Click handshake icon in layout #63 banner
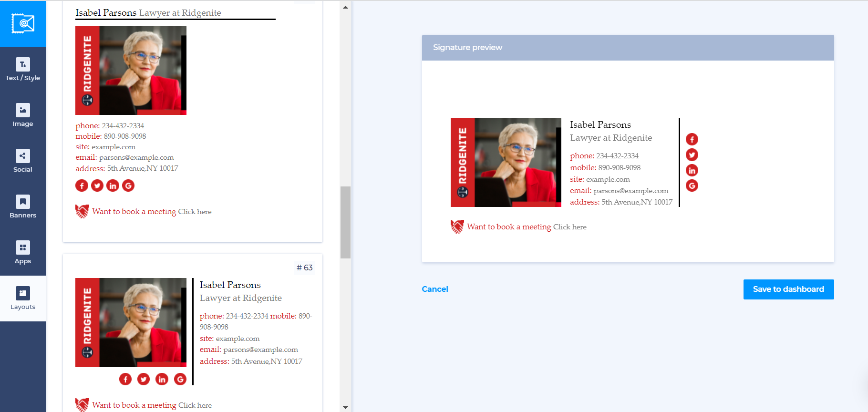 [82, 405]
